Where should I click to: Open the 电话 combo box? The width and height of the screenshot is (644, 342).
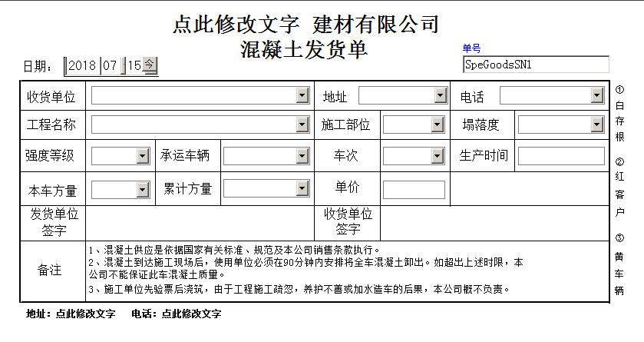(597, 95)
